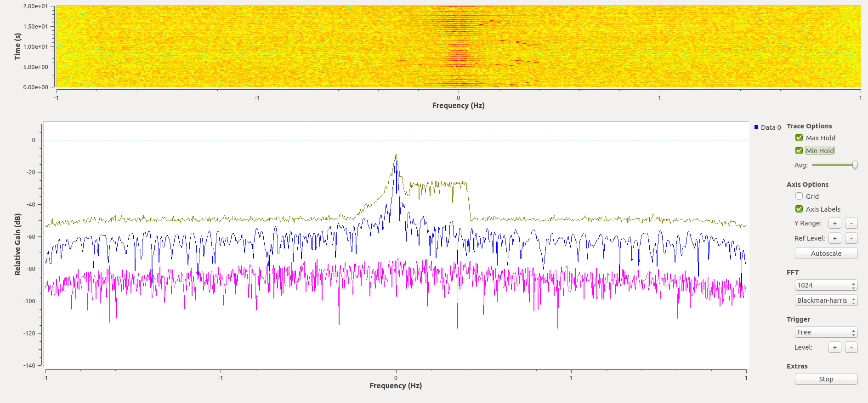Click the Y Range plus button
The width and height of the screenshot is (868, 403).
click(835, 223)
